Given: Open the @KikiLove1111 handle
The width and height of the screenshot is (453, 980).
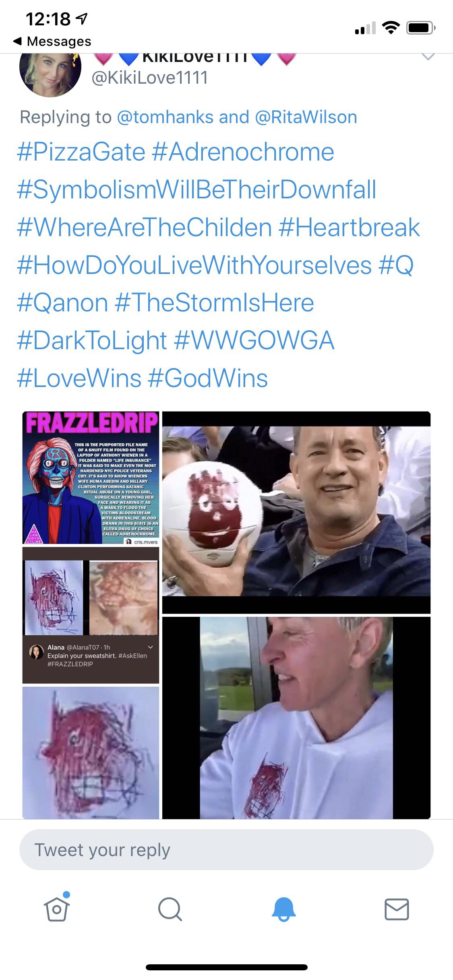Looking at the screenshot, I should 150,78.
